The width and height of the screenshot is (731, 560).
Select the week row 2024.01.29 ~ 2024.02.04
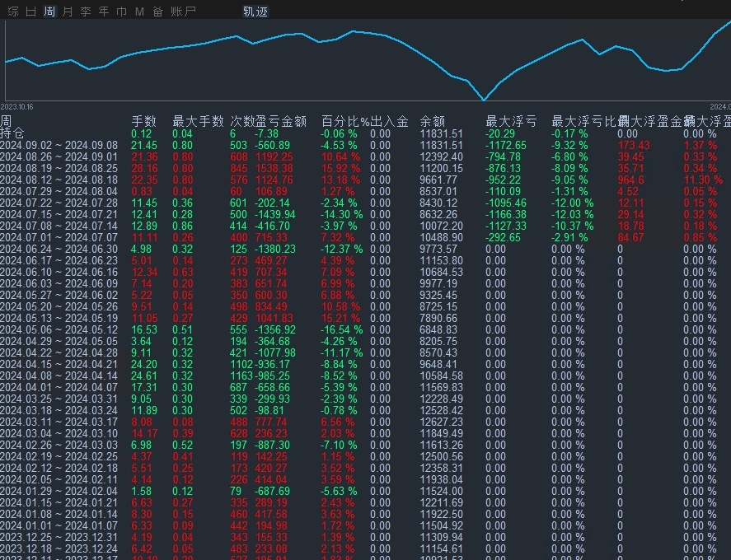(366, 491)
